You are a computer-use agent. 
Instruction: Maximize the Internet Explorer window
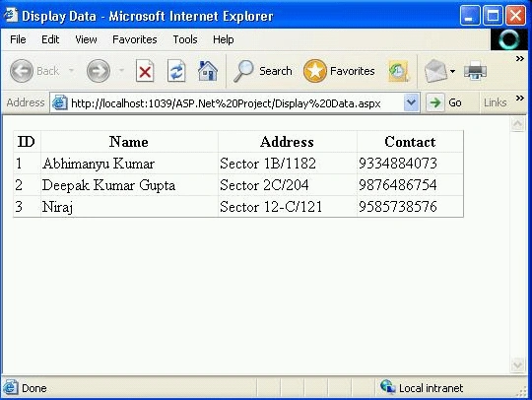click(x=493, y=16)
